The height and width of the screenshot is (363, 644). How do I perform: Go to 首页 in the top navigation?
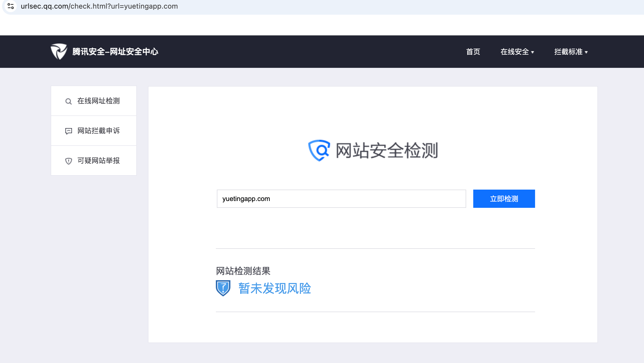pos(473,52)
